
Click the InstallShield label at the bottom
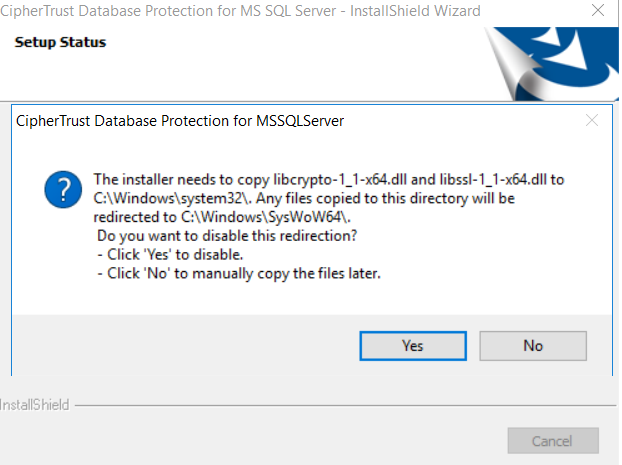click(35, 405)
